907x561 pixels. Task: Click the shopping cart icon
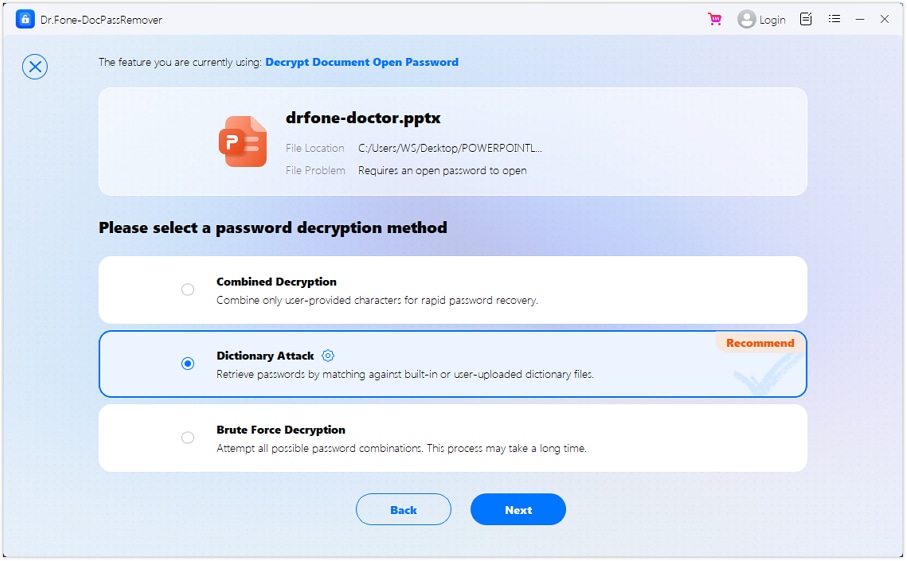tap(715, 19)
